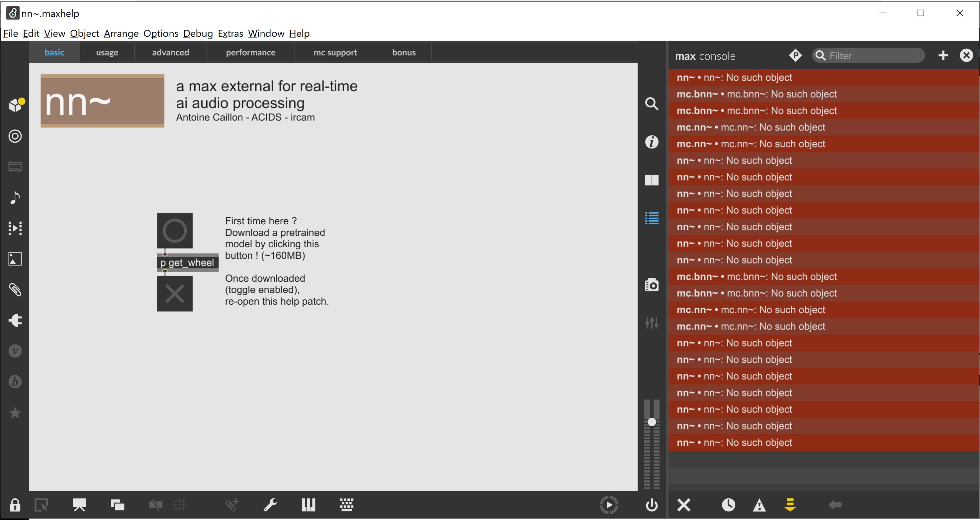Switch to the bonus tab
The width and height of the screenshot is (980, 520).
click(404, 52)
